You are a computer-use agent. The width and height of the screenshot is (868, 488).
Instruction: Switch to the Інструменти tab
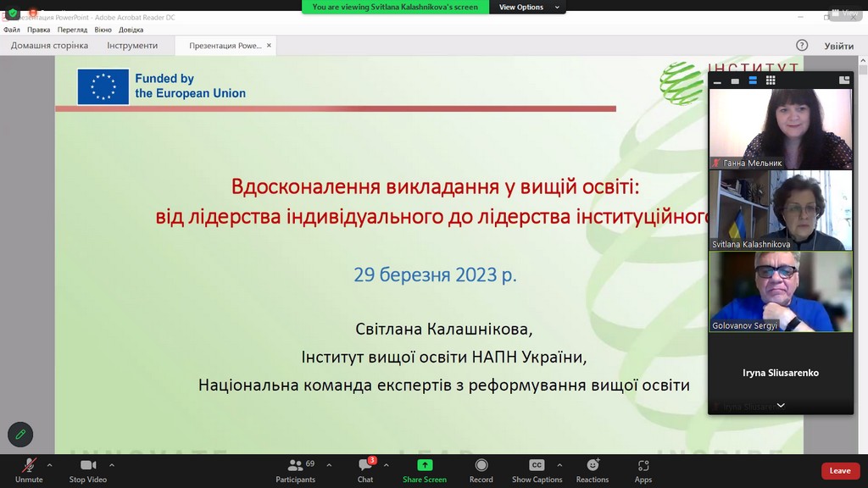point(132,46)
